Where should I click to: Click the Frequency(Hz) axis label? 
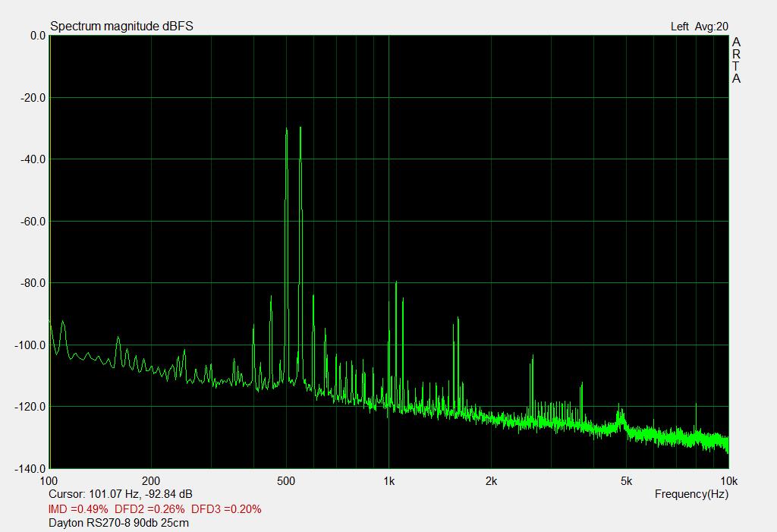coord(691,494)
